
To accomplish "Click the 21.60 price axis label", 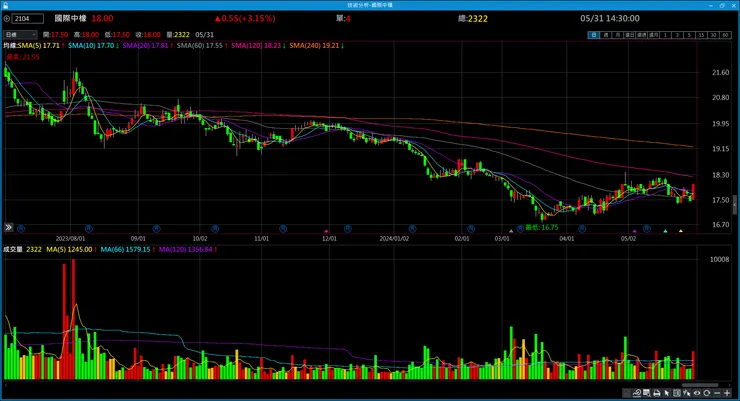I will pos(720,72).
